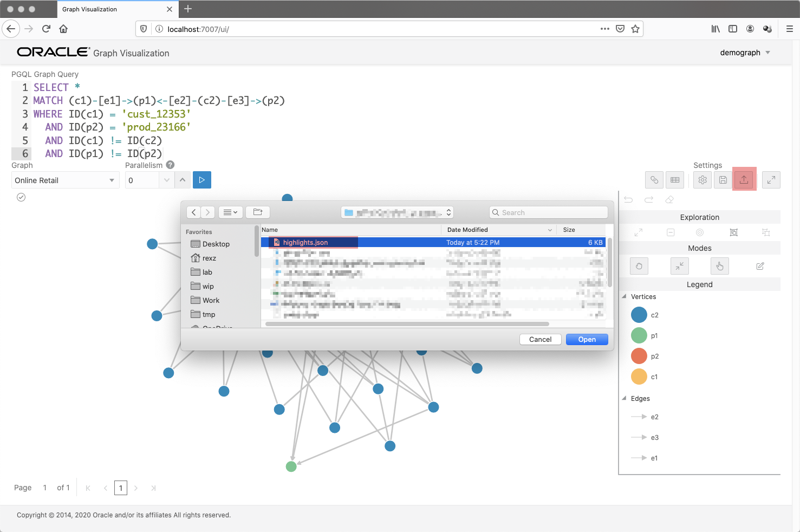This screenshot has height=532, width=800.
Task: Run the query with the play button
Action: click(202, 180)
